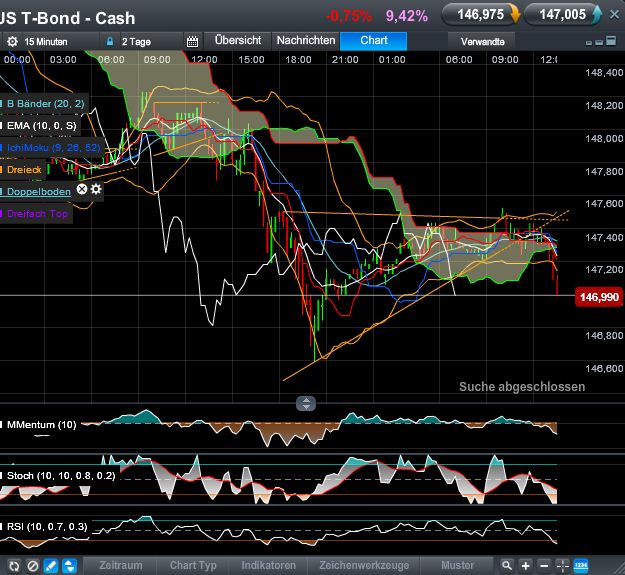Zoom out with the minus icon
The width and height of the screenshot is (625, 575).
tap(544, 565)
